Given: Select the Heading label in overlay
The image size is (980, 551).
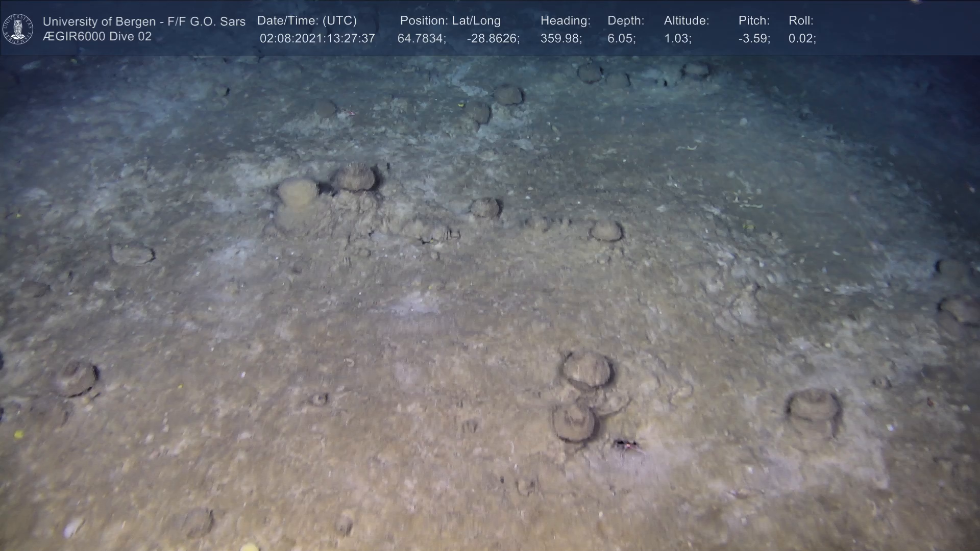Looking at the screenshot, I should (x=565, y=21).
